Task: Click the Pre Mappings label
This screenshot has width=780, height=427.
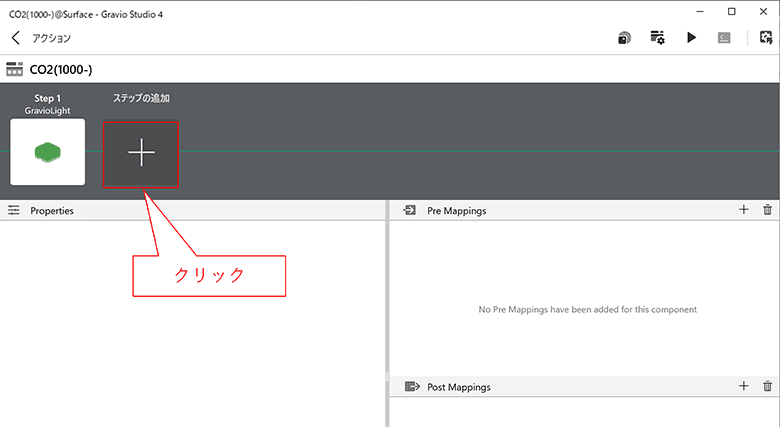Action: [x=457, y=211]
